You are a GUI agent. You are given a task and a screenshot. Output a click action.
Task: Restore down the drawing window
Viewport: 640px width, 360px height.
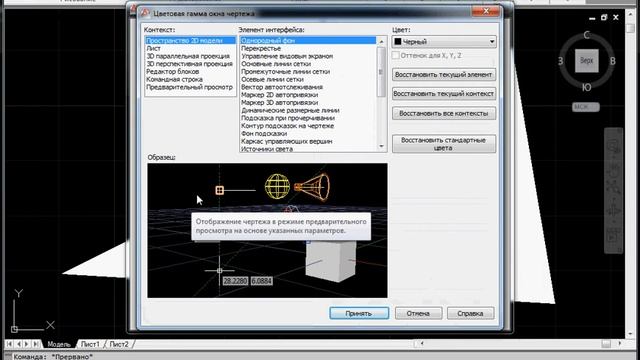604,18
